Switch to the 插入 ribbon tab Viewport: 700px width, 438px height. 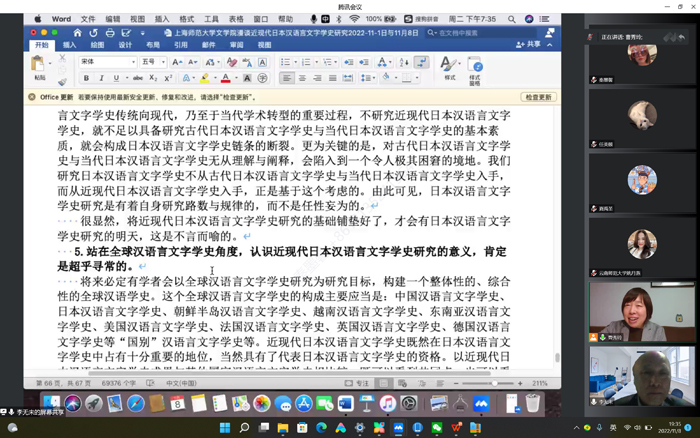pos(69,45)
